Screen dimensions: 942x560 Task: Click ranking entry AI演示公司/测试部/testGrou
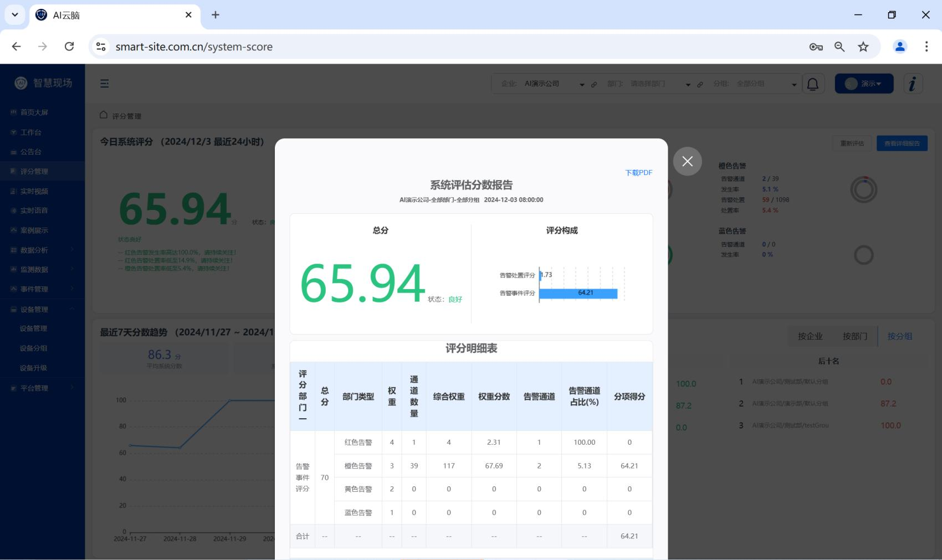tap(790, 425)
